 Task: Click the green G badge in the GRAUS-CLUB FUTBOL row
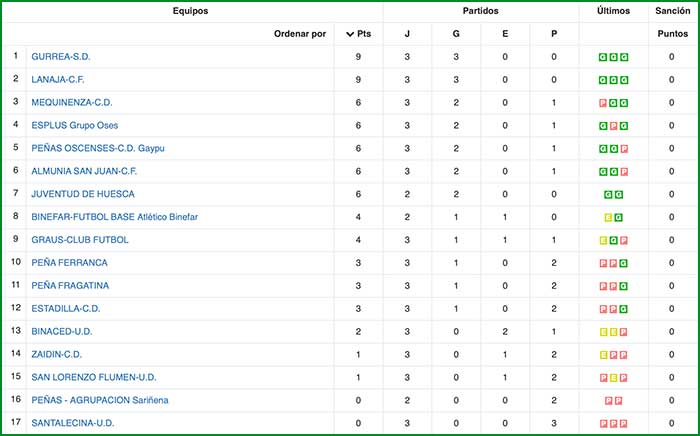pos(613,240)
